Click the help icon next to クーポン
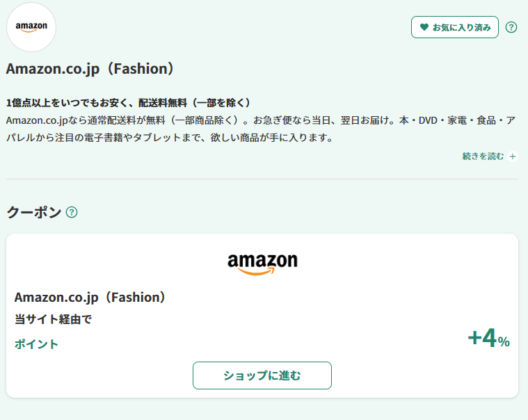Screen dimensions: 528x420 click(72, 212)
